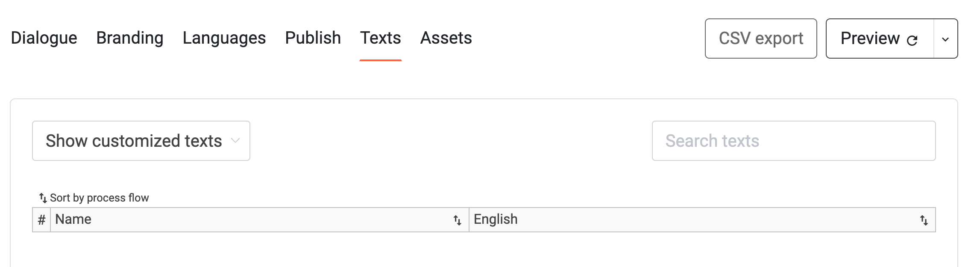Click the refresh icon inside the Preview button
Viewport: 980px width, 267px height.
pos(912,39)
